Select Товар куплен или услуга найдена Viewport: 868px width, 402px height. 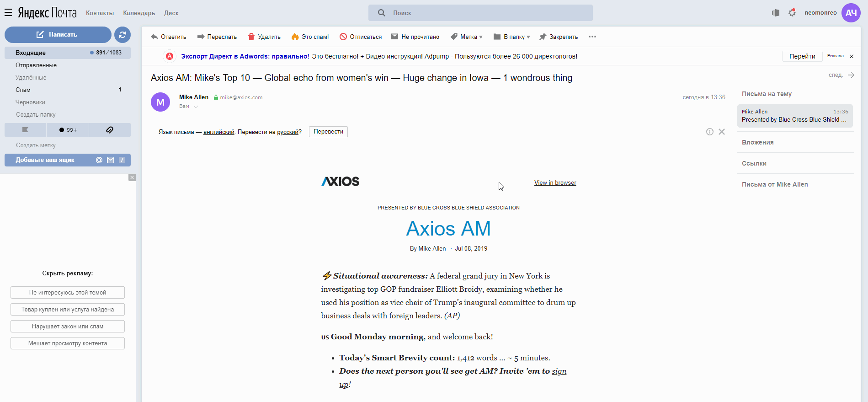click(68, 310)
